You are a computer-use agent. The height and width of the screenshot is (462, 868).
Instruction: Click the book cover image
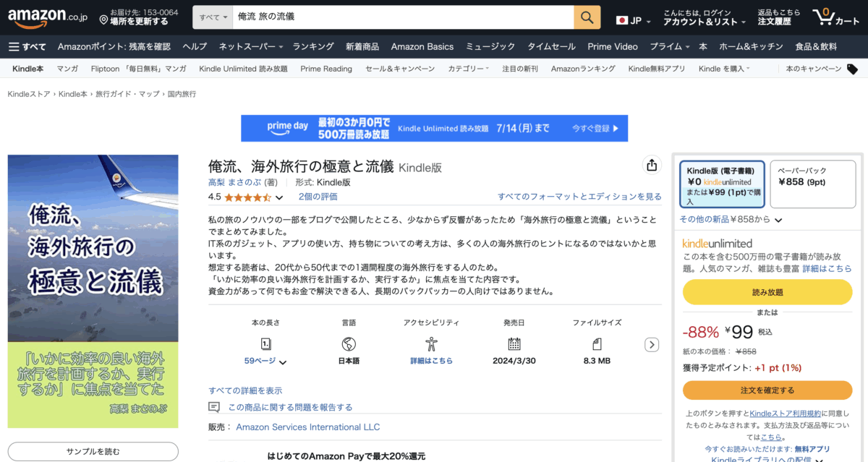93,291
